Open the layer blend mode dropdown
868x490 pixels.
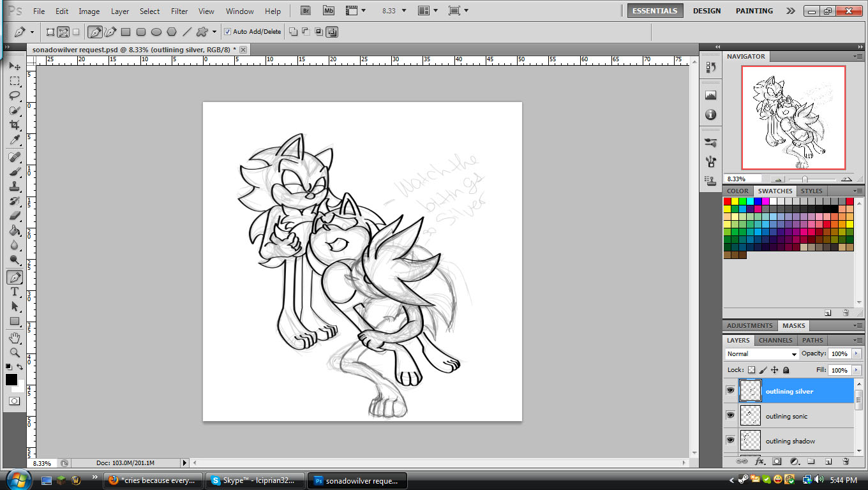(x=762, y=354)
